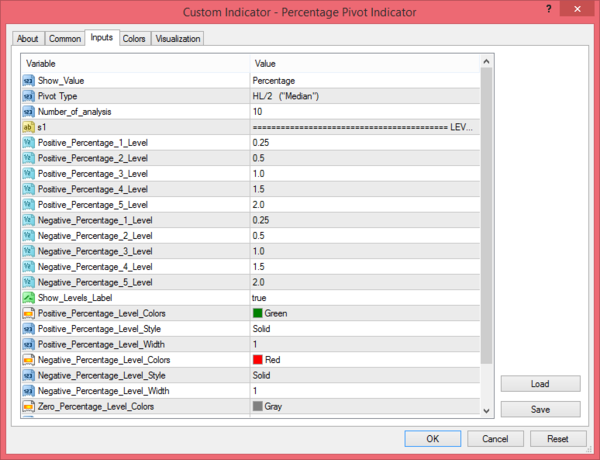Click the integer icon beside Negative_Percentage_Level_Style
Viewport: 600px width, 460px height.
point(29,375)
